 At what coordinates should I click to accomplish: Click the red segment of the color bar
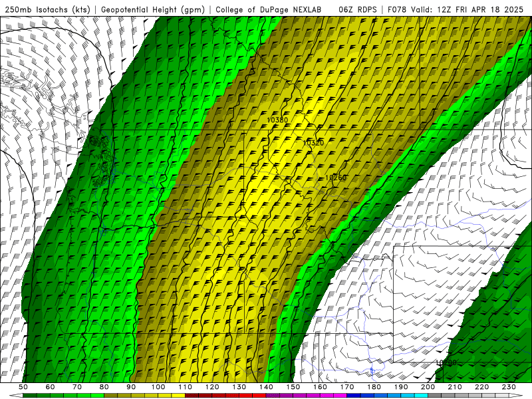225,396
